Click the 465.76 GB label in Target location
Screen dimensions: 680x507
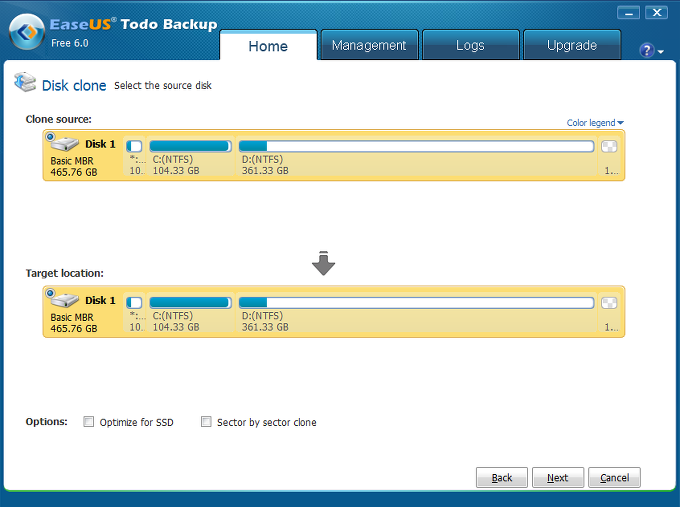(74, 329)
